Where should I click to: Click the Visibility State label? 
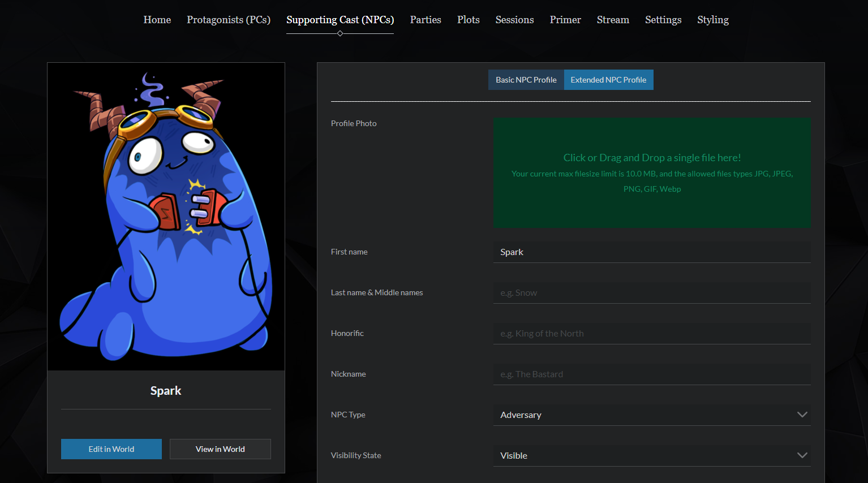pyautogui.click(x=356, y=455)
